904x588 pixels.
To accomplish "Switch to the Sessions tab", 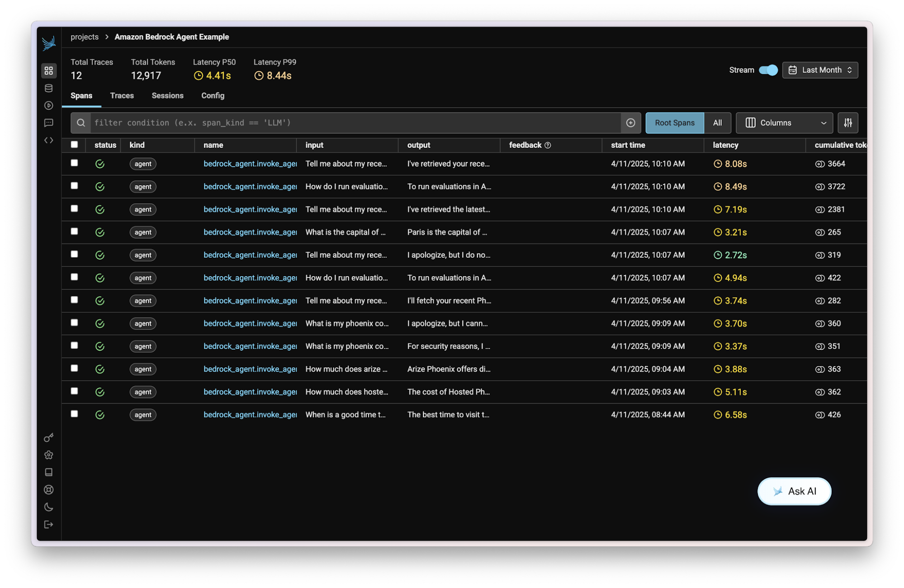I will [x=167, y=95].
